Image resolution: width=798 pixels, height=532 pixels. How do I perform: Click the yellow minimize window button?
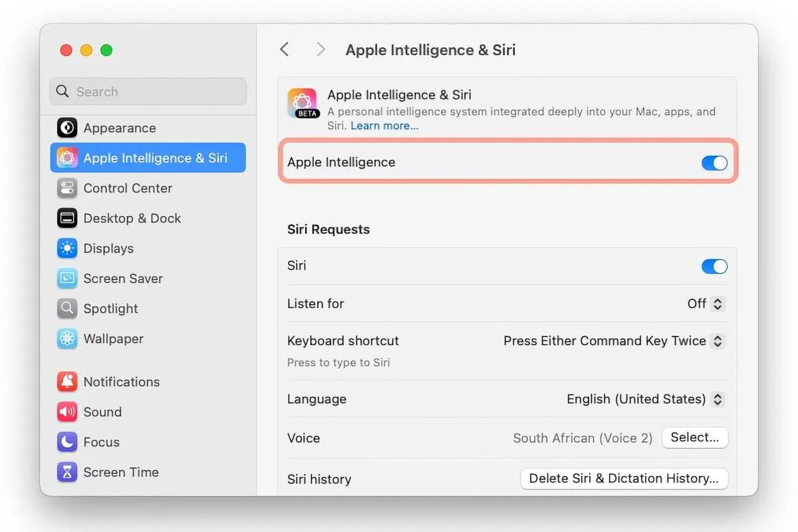pos(86,50)
